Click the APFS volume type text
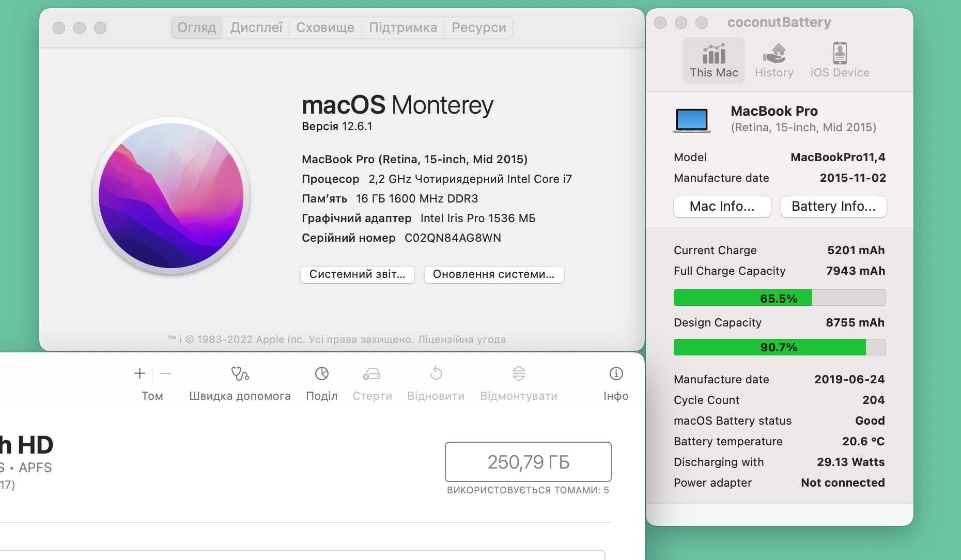 (35, 468)
